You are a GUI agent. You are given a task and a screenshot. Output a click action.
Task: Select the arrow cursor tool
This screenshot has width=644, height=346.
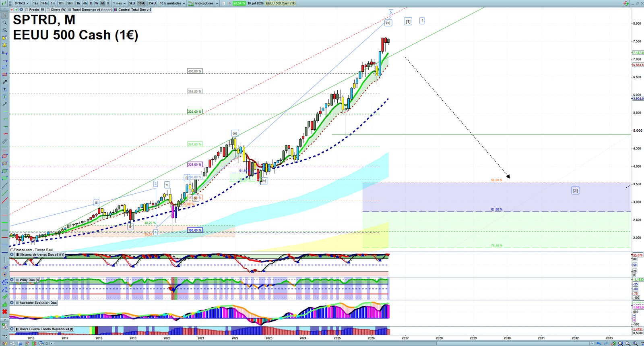(x=4, y=15)
